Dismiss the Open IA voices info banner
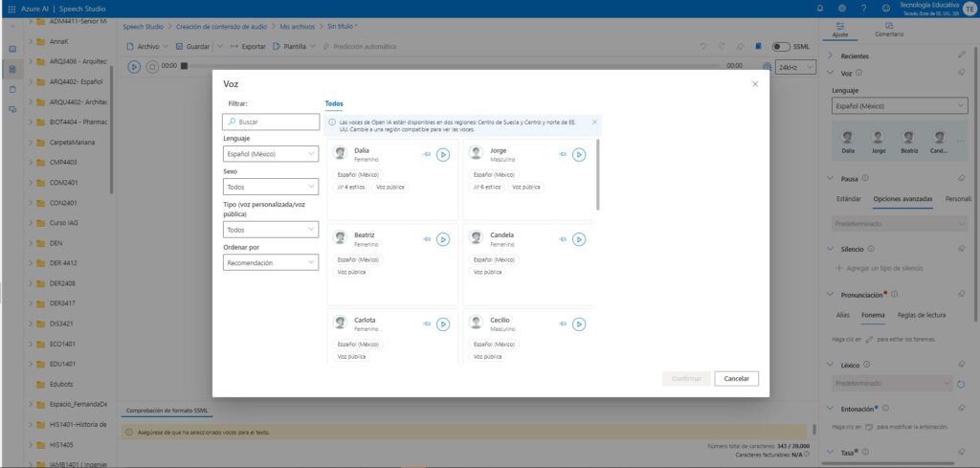The height and width of the screenshot is (468, 980). click(x=593, y=123)
